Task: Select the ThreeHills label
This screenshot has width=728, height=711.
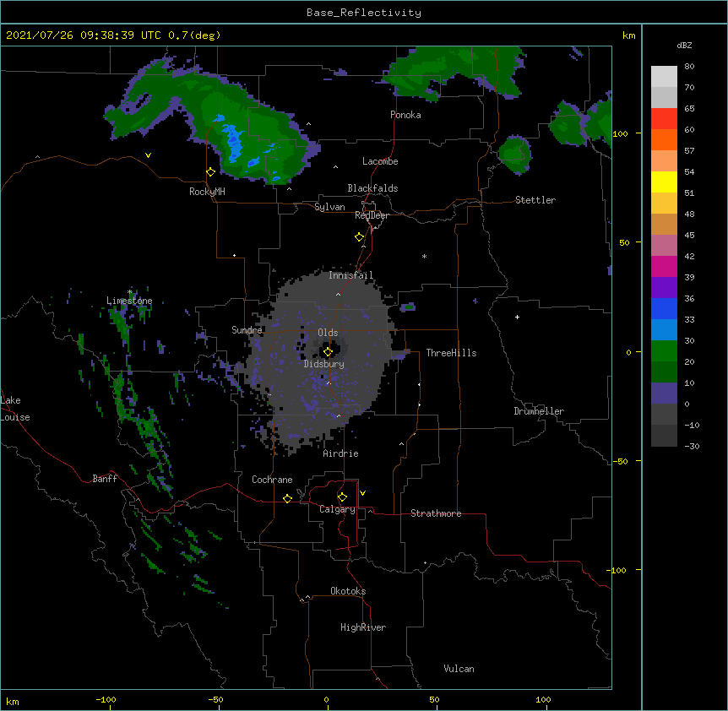Action: (x=451, y=353)
